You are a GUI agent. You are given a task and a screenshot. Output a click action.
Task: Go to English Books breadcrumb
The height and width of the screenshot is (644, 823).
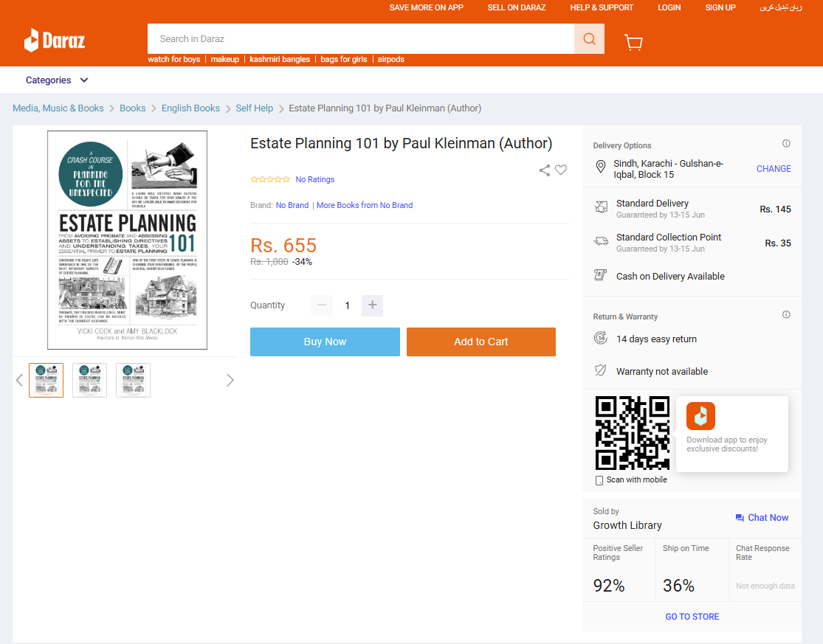pyautogui.click(x=190, y=108)
